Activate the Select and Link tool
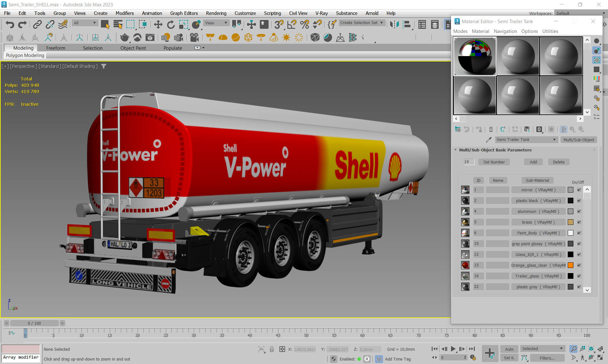The image size is (608, 364). click(37, 24)
